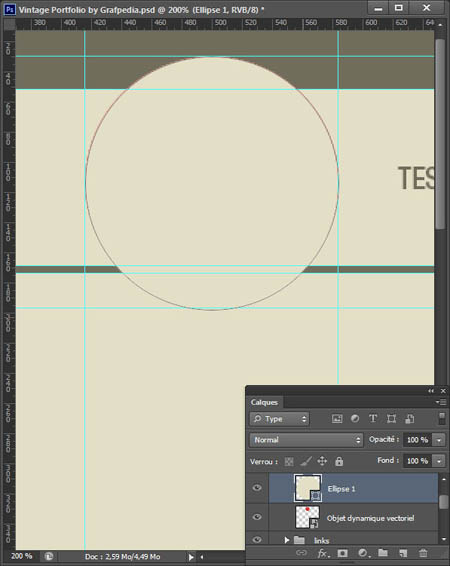Create a new layer group

point(383,552)
